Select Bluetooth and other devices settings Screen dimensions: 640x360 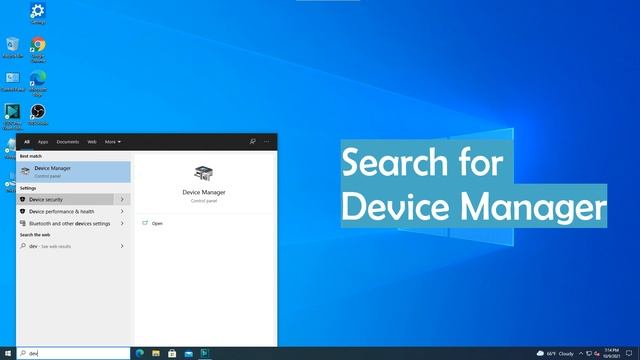(x=65, y=224)
